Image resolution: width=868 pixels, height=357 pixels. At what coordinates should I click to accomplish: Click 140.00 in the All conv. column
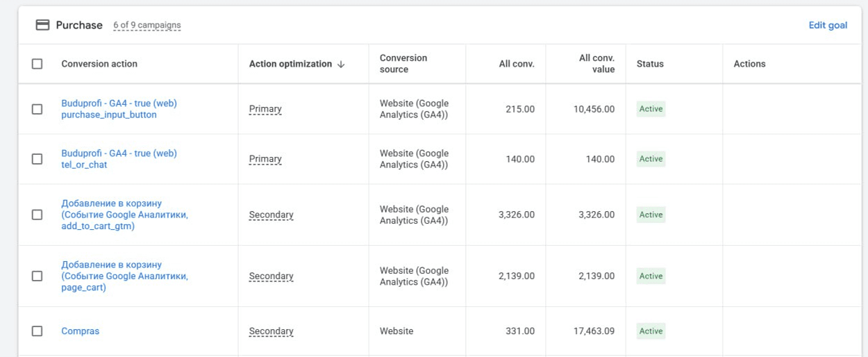pos(520,159)
